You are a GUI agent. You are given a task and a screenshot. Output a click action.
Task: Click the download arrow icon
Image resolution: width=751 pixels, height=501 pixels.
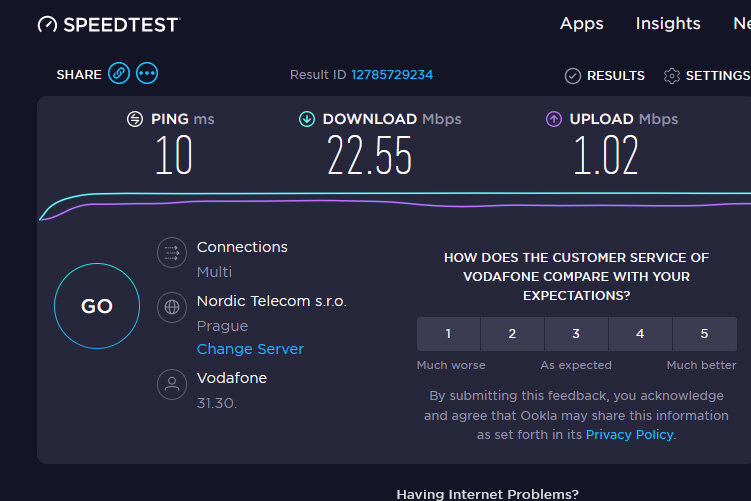click(x=307, y=119)
